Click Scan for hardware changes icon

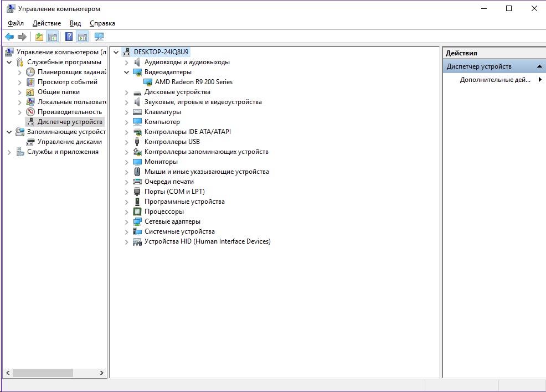click(99, 37)
